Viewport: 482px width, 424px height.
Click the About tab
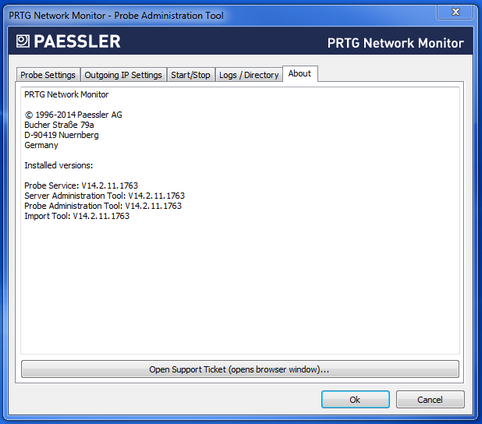300,73
